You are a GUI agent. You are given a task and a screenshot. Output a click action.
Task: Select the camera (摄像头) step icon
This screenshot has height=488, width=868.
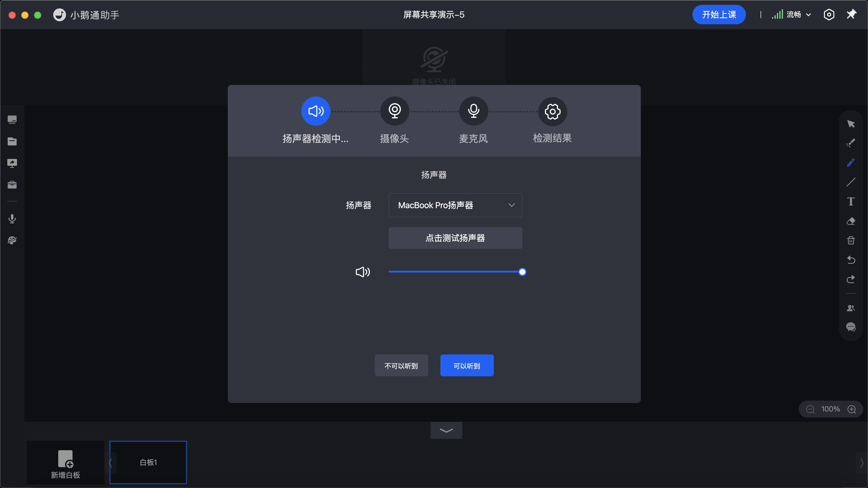pos(395,111)
